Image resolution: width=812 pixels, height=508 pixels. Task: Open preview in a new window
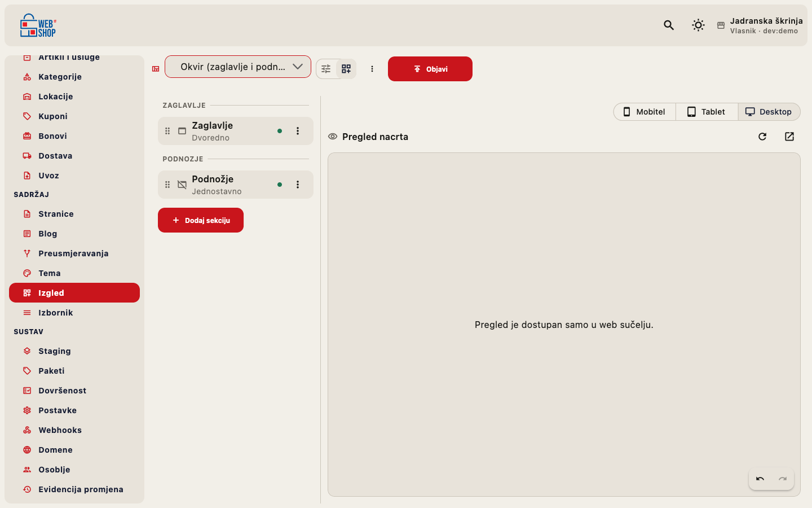[789, 137]
